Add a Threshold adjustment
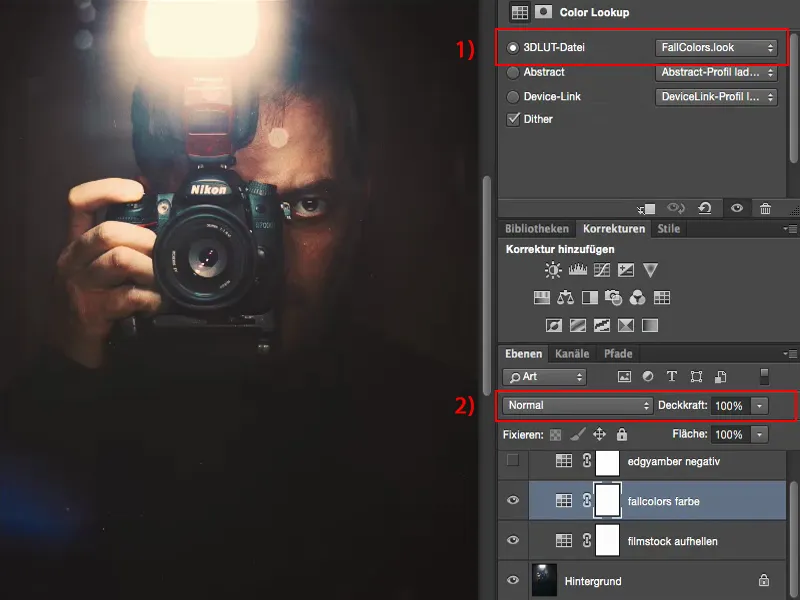 (602, 325)
